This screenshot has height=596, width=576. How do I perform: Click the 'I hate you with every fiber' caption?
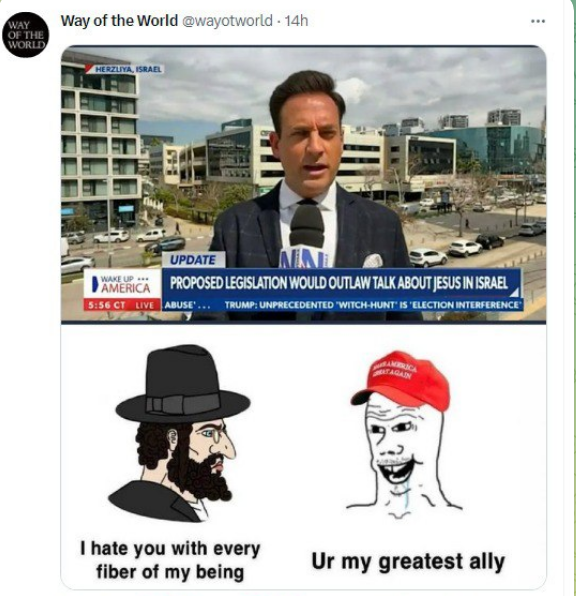pos(170,560)
